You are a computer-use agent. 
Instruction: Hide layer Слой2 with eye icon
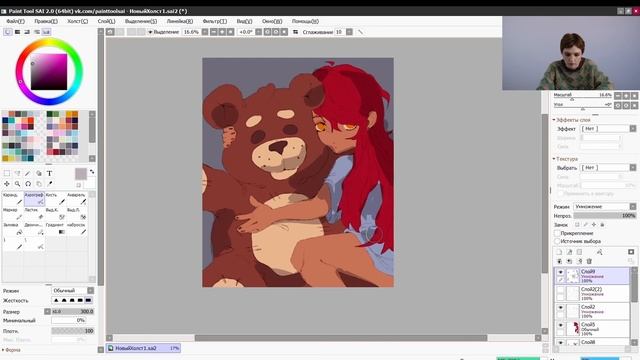coord(560,307)
